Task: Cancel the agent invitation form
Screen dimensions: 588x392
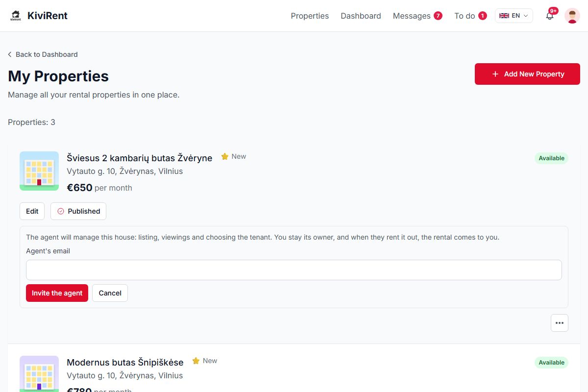Action: point(110,293)
